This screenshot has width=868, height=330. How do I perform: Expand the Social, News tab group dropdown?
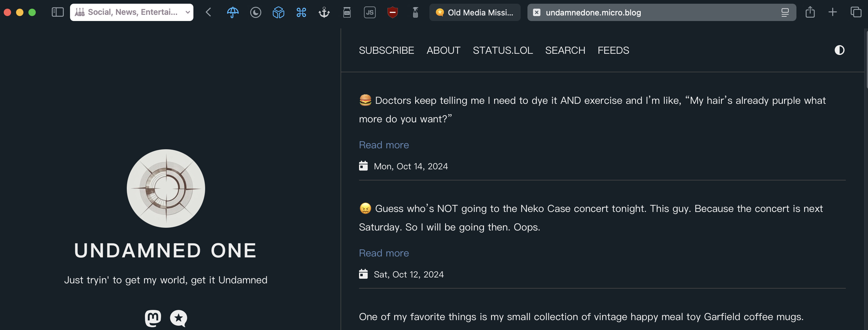(188, 12)
